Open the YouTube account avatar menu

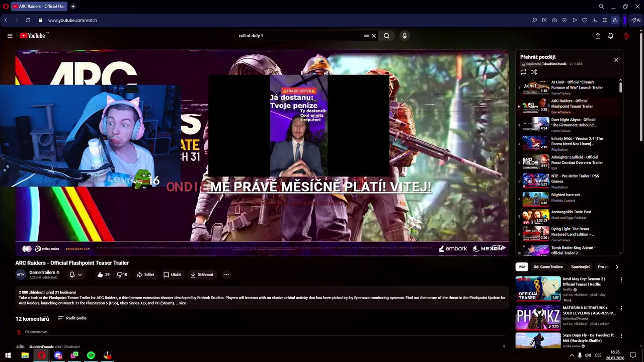(626, 36)
